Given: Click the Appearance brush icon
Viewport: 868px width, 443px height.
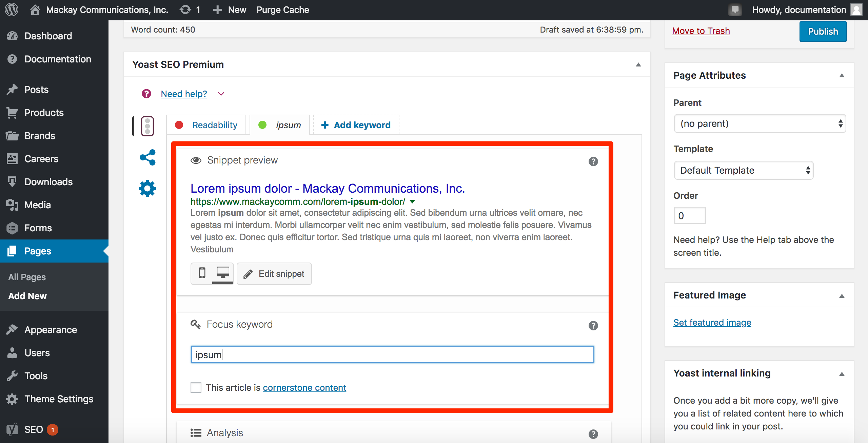Looking at the screenshot, I should point(12,330).
